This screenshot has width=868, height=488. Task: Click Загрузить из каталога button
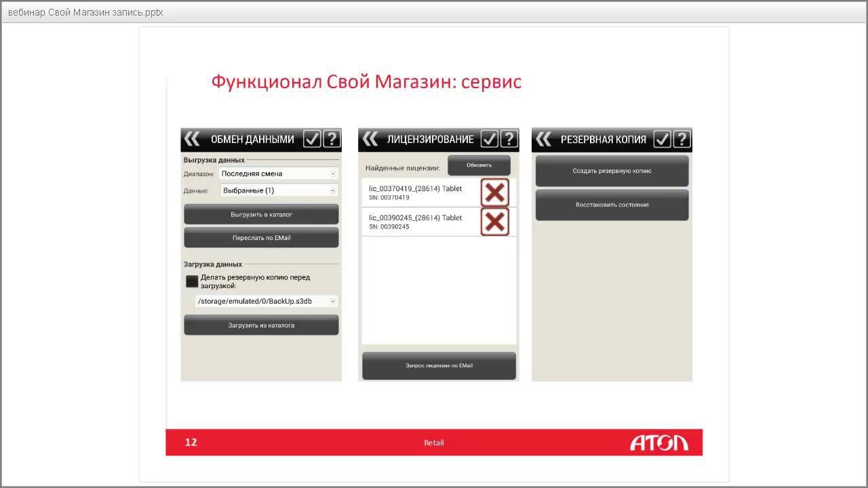(261, 325)
